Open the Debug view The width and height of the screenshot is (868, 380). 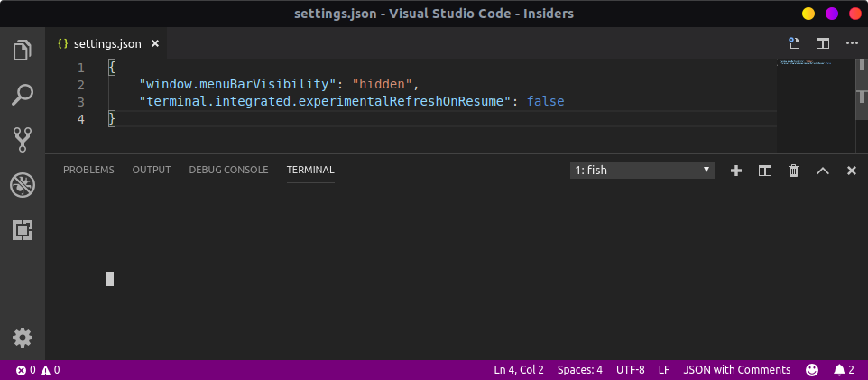point(23,185)
